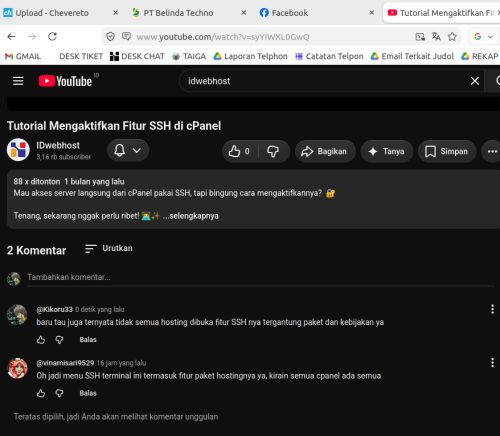The image size is (500, 436).
Task: Click the '3,16 rb subscriber' text
Action: (63, 157)
